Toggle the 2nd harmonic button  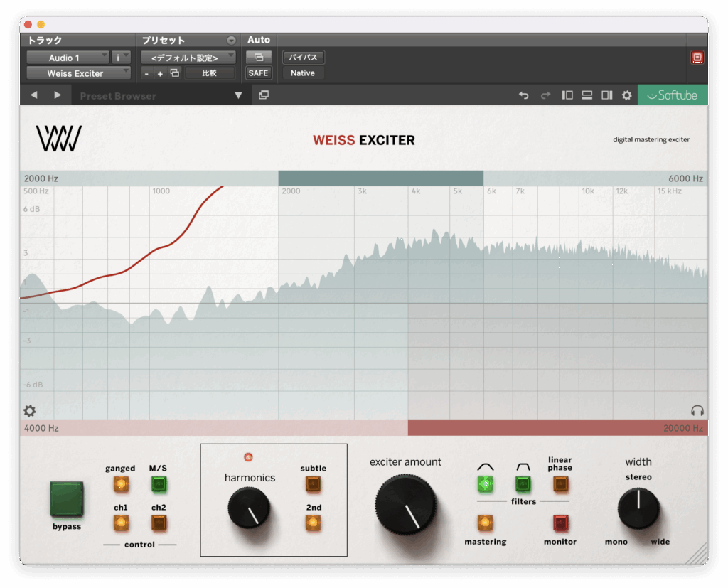point(313,523)
